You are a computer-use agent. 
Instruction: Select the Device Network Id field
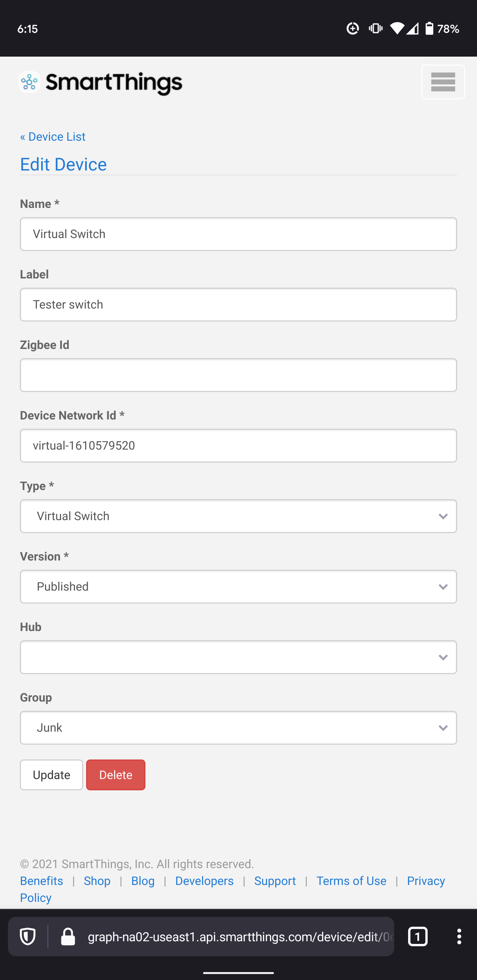coord(238,446)
